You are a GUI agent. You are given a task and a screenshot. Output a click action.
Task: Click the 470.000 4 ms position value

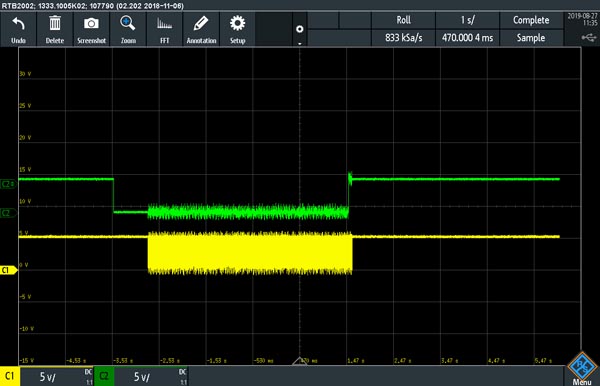(x=467, y=37)
